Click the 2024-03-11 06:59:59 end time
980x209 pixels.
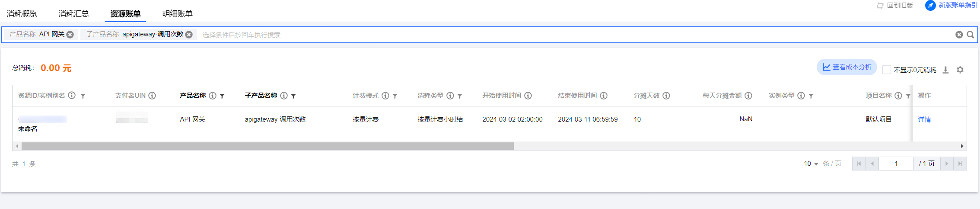click(x=588, y=119)
